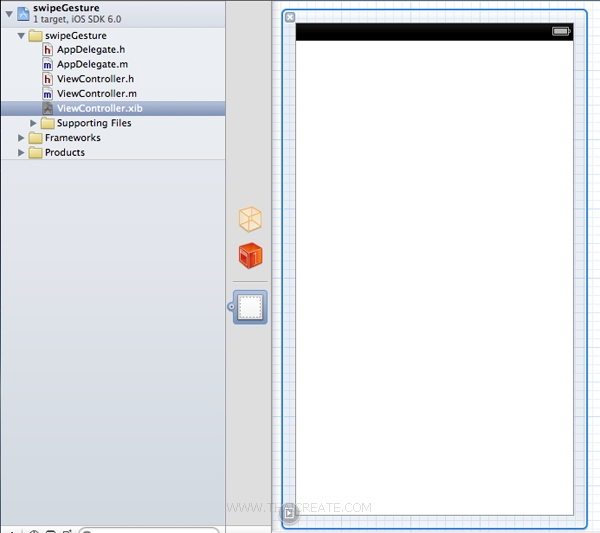Click the h icon of ViewController.h
600x533 pixels.
47,79
